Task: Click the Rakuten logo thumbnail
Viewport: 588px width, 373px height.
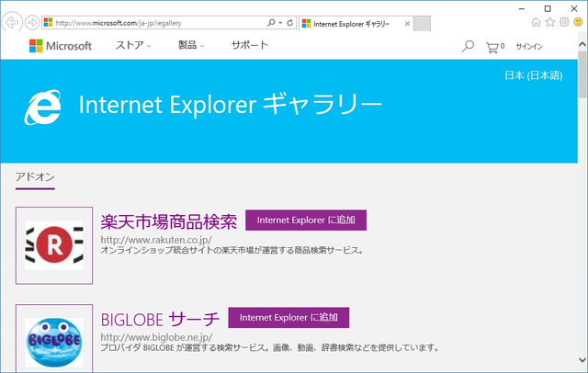Action: (54, 245)
